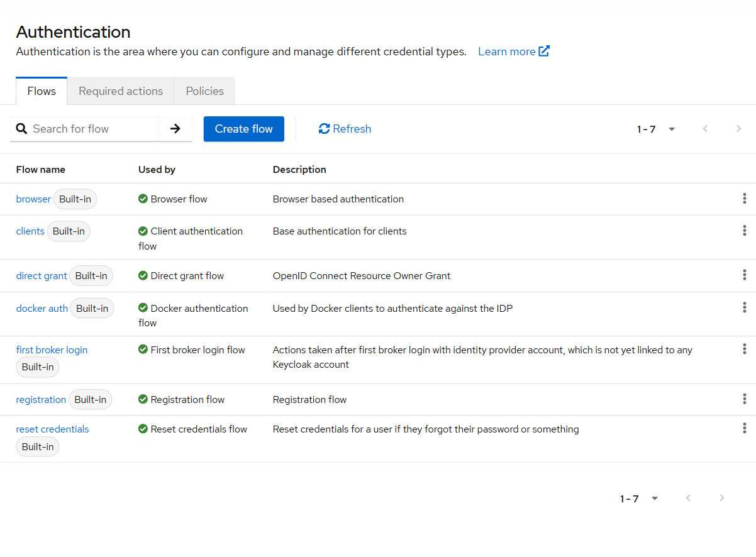Open kebab menu for first broker login
756x557 pixels.
[745, 350]
